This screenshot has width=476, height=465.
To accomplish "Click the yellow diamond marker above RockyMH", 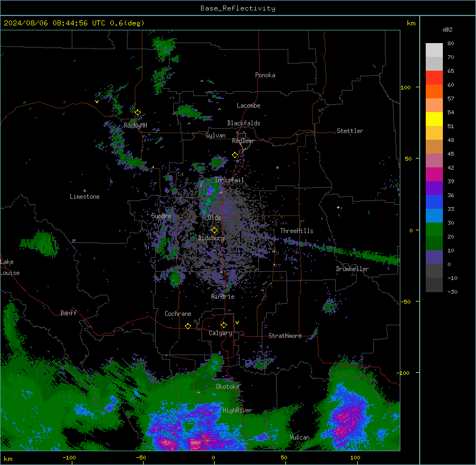I will pyautogui.click(x=137, y=112).
